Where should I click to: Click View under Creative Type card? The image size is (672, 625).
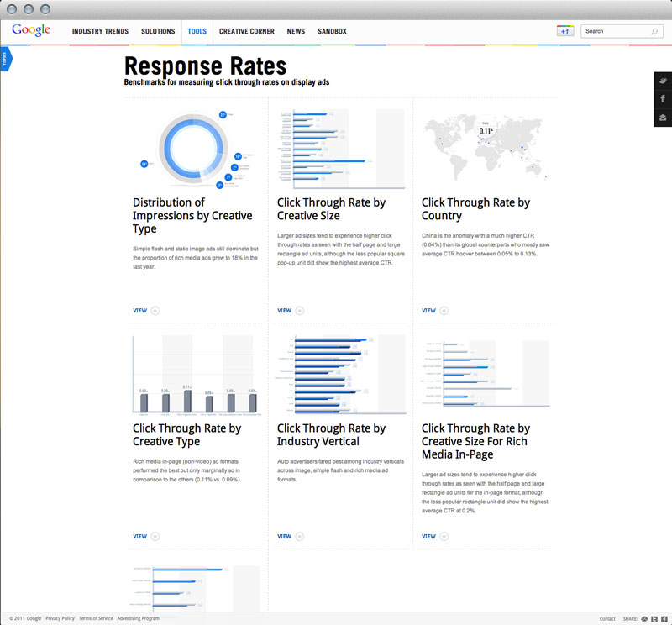(140, 537)
